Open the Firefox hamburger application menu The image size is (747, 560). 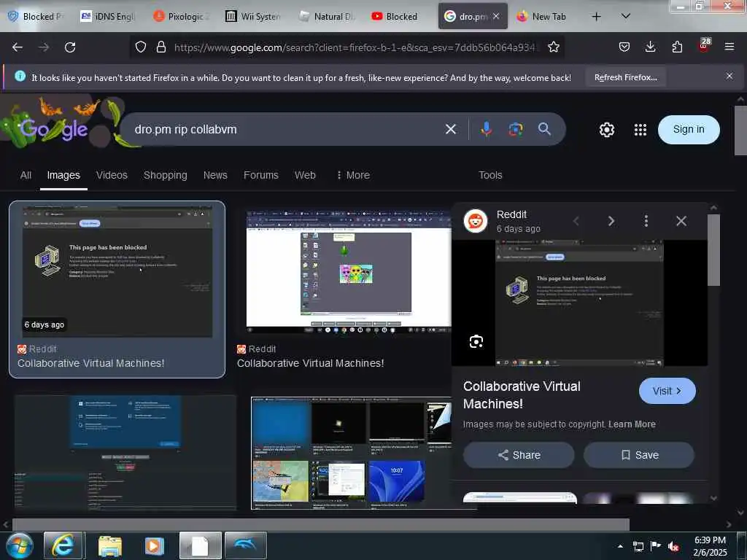(729, 47)
